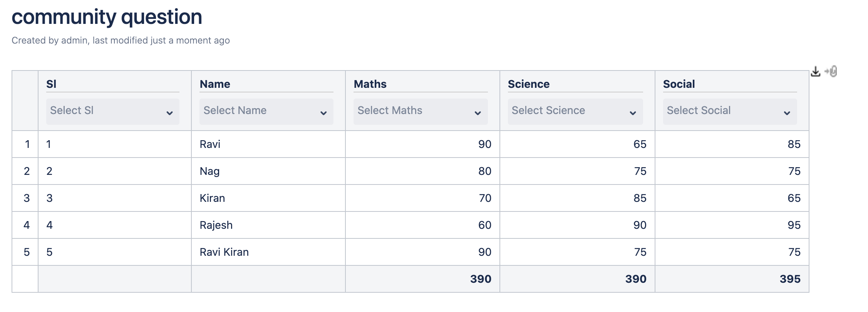Click the download table icon
The height and width of the screenshot is (312, 868).
[x=815, y=72]
